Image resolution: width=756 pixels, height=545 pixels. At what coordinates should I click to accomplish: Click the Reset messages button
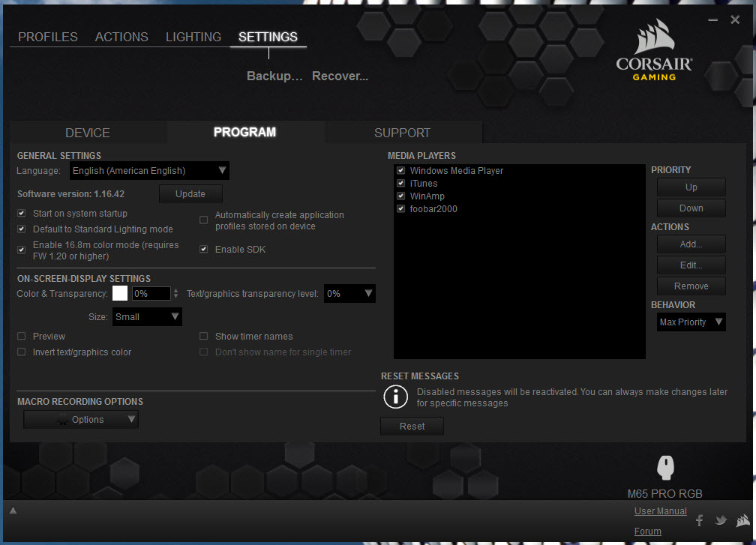(412, 427)
